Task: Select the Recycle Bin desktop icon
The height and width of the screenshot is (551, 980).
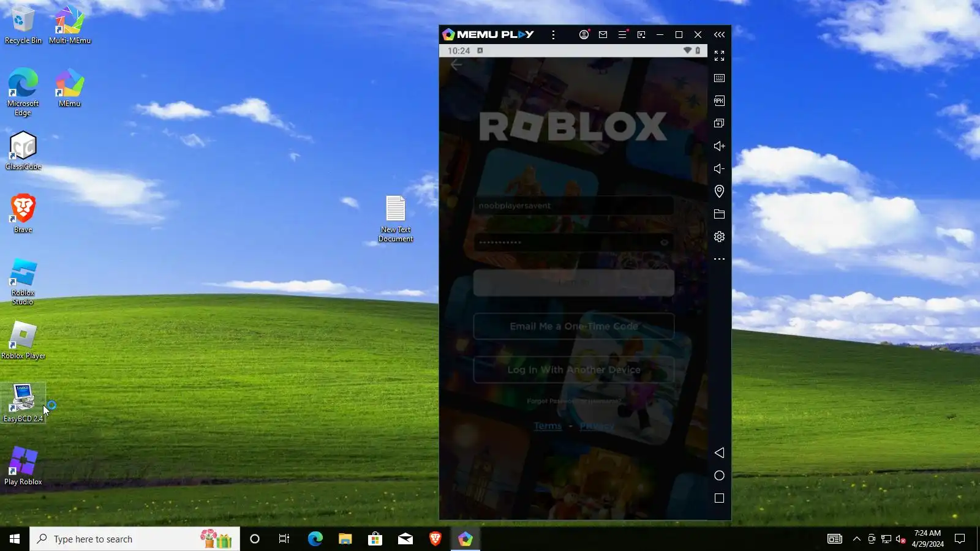Action: pyautogui.click(x=23, y=25)
